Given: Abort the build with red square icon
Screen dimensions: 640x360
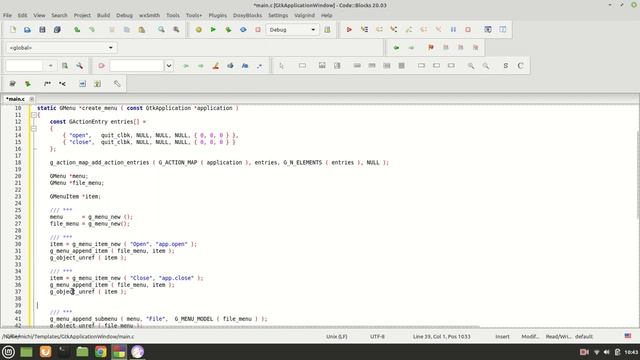Looking at the screenshot, I should pos(258,29).
